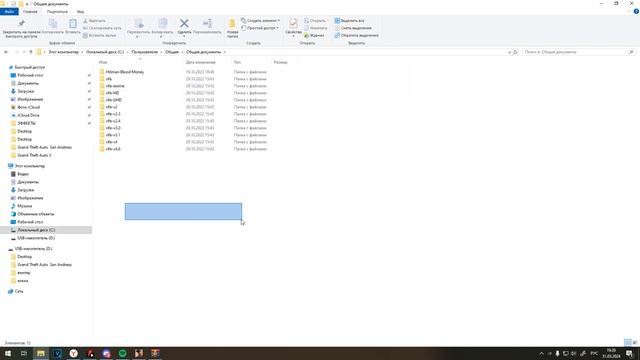Click the Refresh button next to address bar
The height and width of the screenshot is (360, 640).
pyautogui.click(x=516, y=52)
